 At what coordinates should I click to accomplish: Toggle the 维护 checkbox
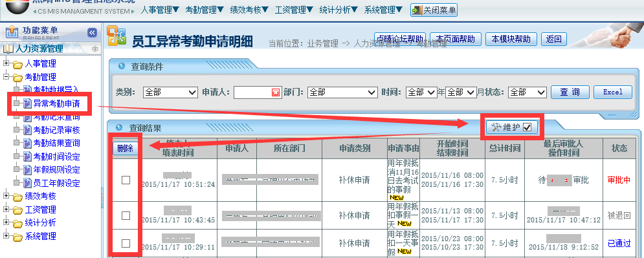point(527,127)
